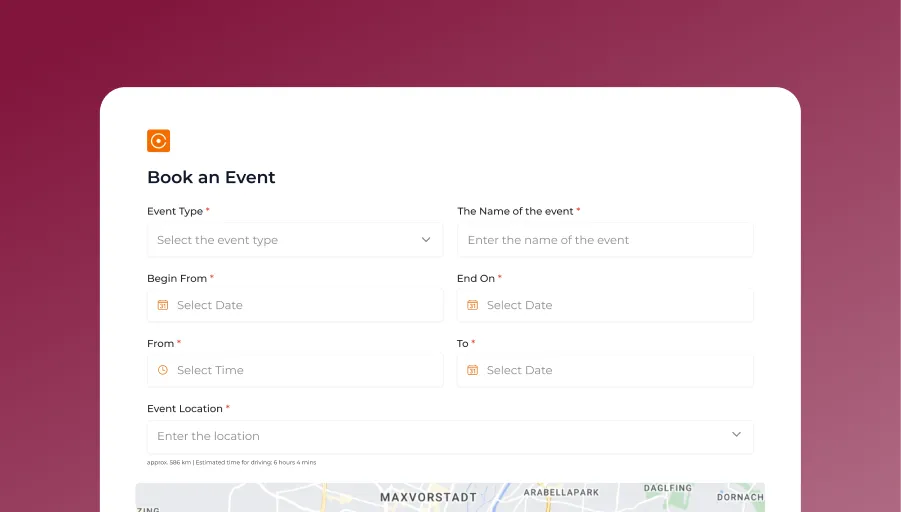
Task: Click the clock icon in From field
Action: 163,370
